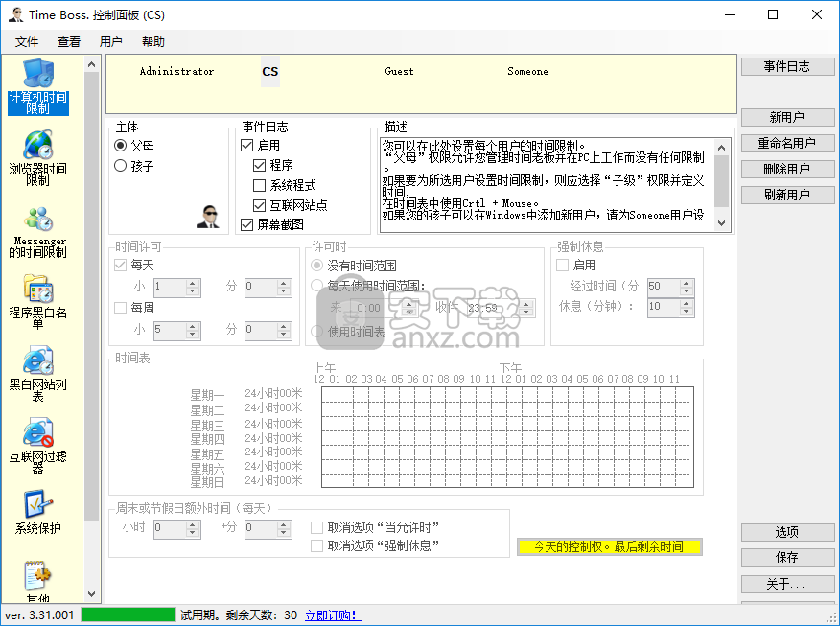The width and height of the screenshot is (840, 626).
Task: Toggle 屏幕截图 checkbox
Action: click(x=247, y=224)
